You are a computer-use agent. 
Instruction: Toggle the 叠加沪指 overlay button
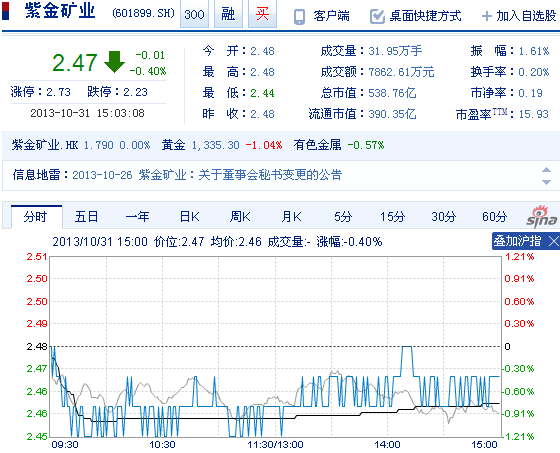(x=517, y=241)
